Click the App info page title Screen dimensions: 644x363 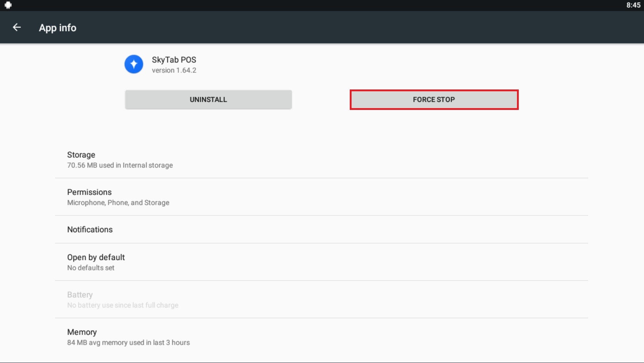coord(58,28)
